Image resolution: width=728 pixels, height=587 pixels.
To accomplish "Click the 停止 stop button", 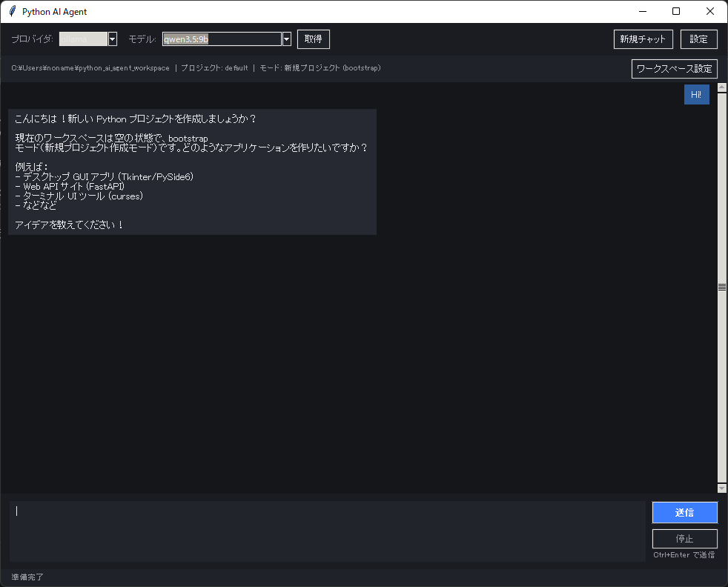I will [x=685, y=539].
